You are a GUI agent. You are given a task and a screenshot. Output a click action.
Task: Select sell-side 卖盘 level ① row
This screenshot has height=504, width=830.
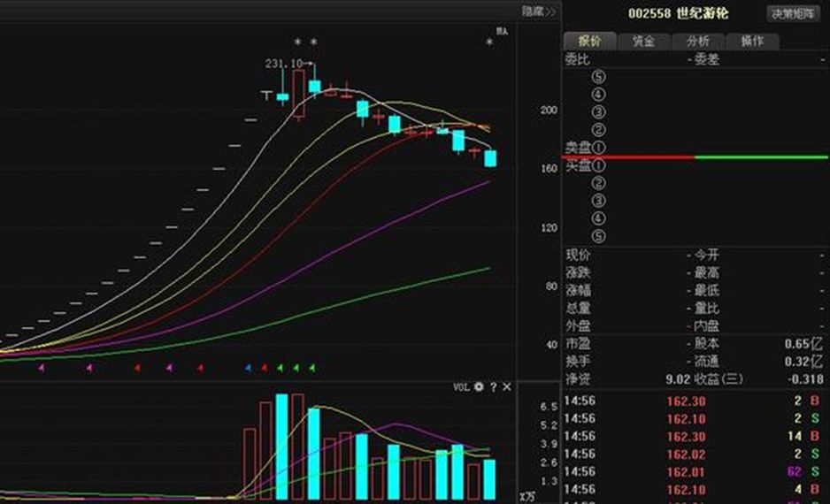coord(695,148)
